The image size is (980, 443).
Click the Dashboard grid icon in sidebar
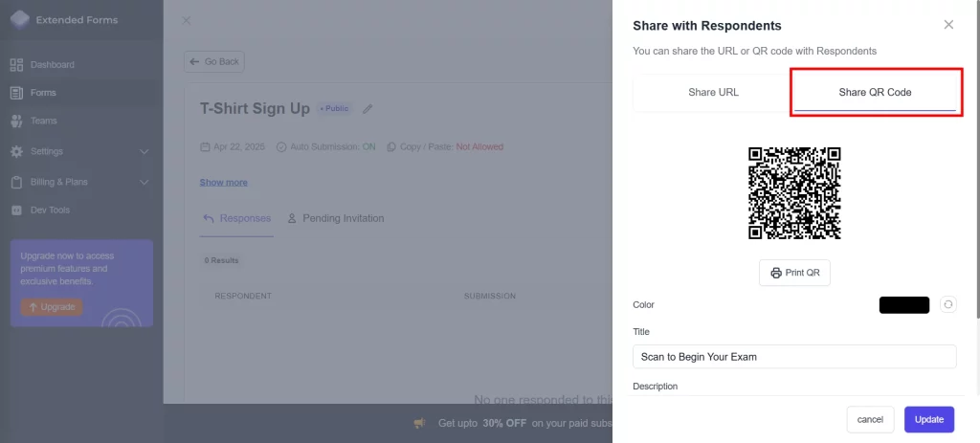coord(16,65)
